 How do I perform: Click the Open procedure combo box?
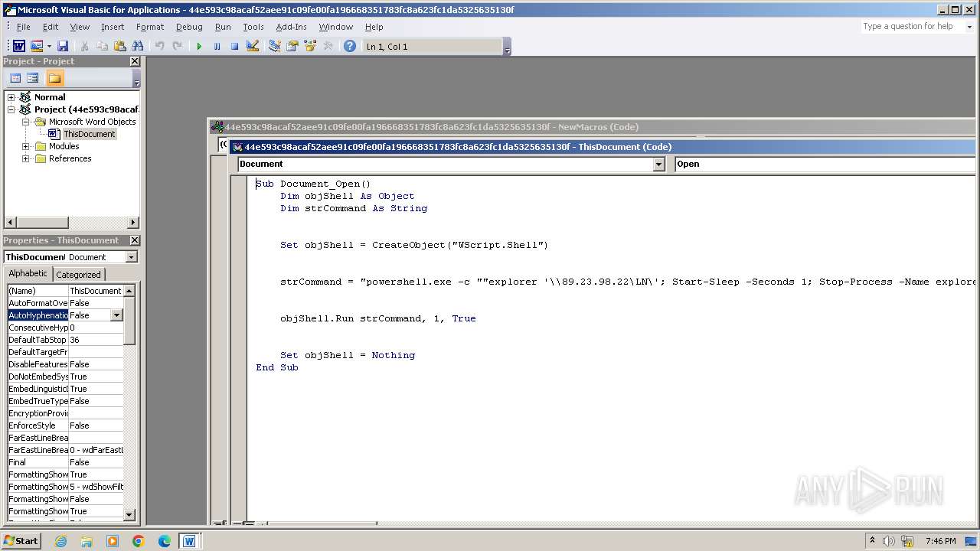coord(824,164)
